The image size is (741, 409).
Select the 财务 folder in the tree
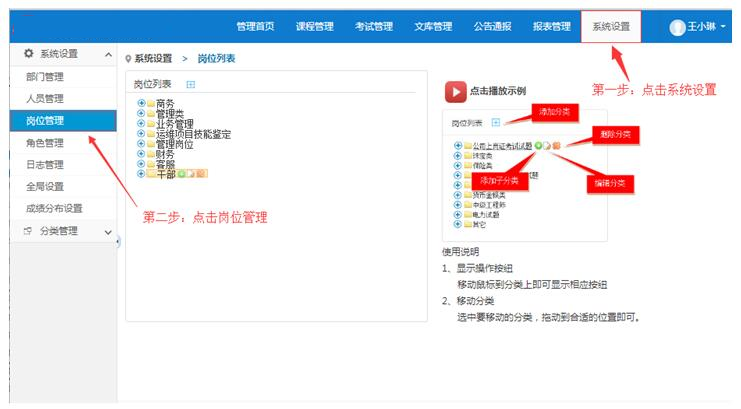[164, 154]
